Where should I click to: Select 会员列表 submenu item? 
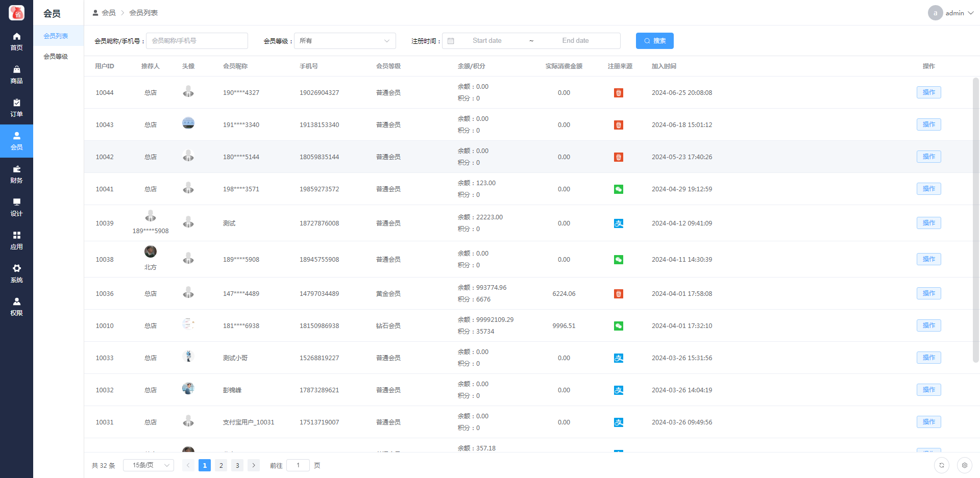(56, 36)
